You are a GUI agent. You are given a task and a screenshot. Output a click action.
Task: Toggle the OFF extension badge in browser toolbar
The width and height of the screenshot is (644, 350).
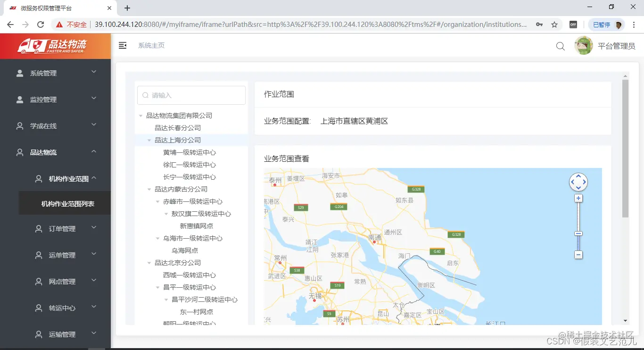tap(573, 24)
